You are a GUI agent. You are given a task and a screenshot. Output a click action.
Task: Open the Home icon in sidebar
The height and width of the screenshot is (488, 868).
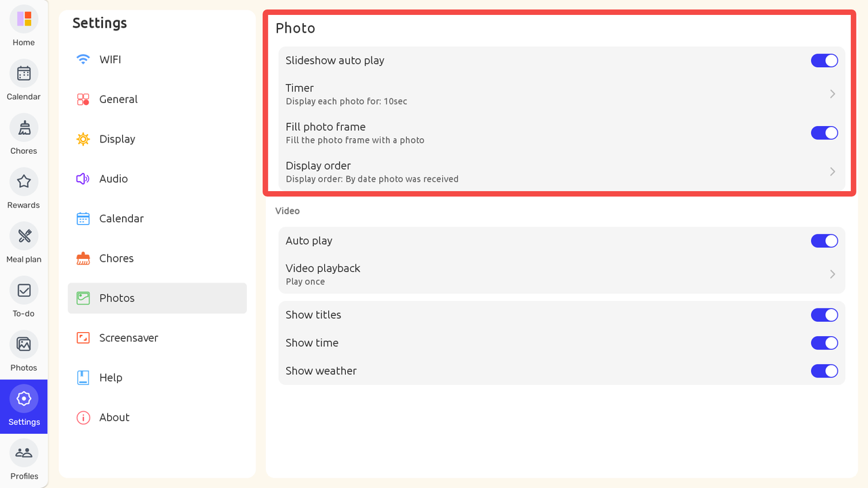coord(24,19)
